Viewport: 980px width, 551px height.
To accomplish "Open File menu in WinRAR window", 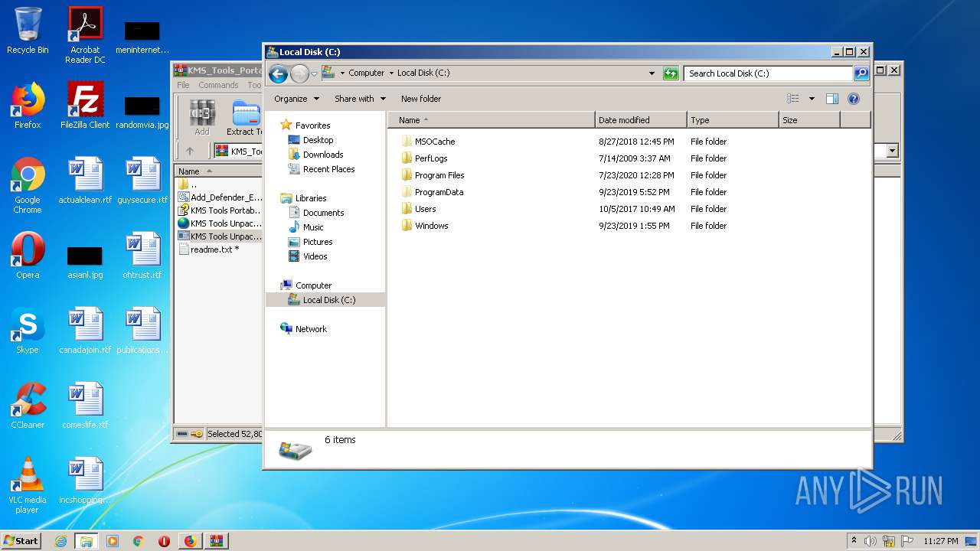I will [183, 85].
